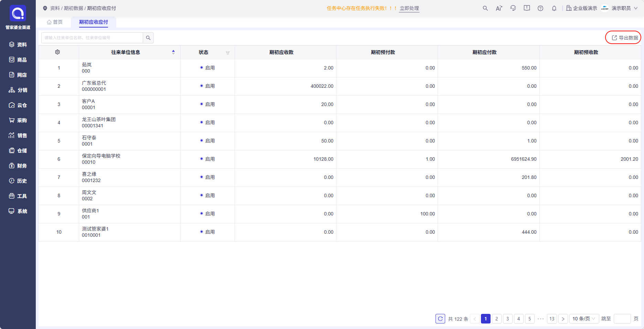
Task: Click the 跳至 page number input
Action: [x=622, y=319]
